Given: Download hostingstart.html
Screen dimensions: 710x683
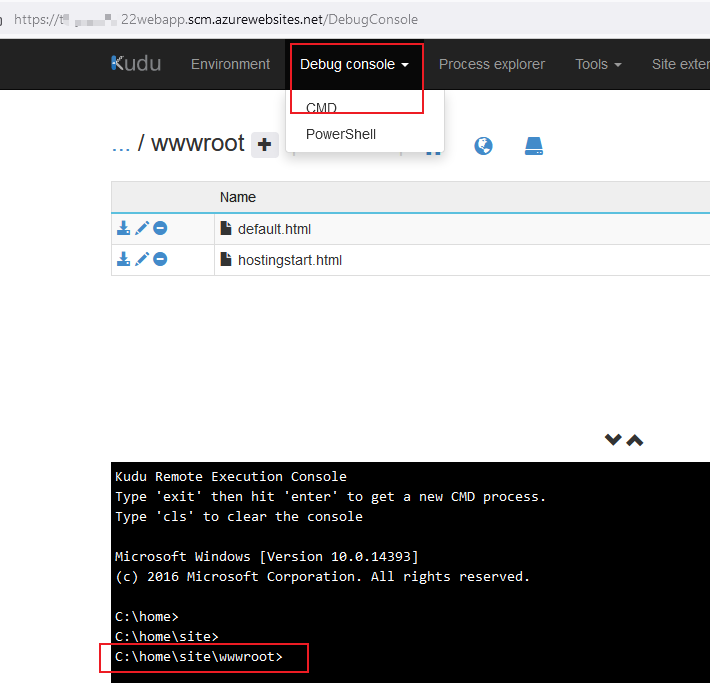Looking at the screenshot, I should [123, 259].
